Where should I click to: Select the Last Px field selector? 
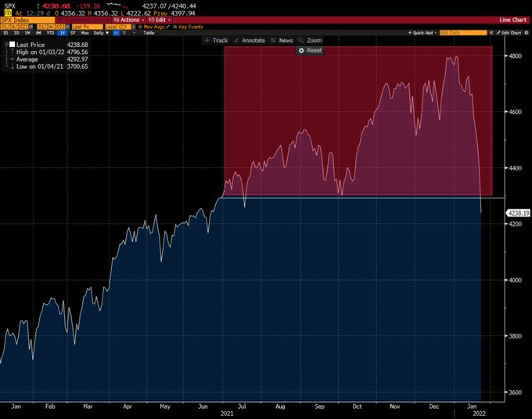point(87,27)
